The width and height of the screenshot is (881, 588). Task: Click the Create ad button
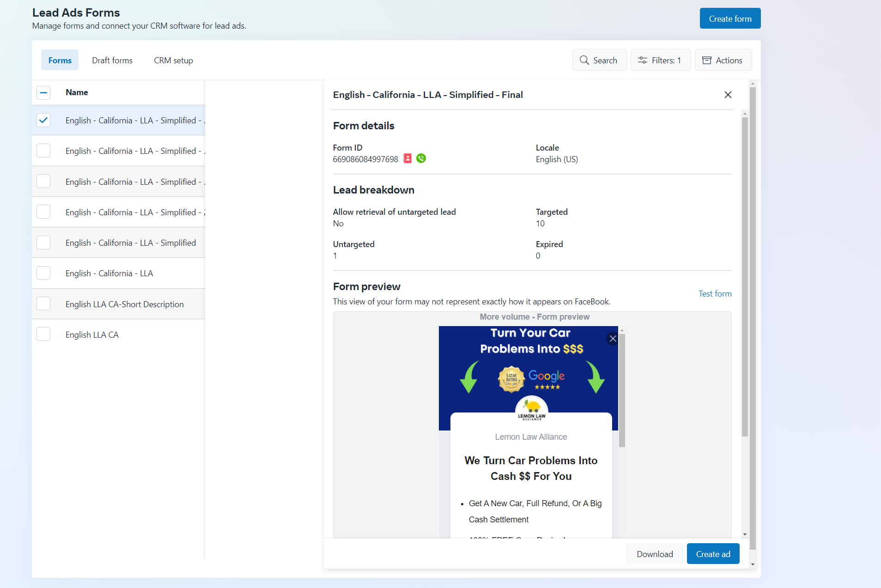tap(713, 554)
